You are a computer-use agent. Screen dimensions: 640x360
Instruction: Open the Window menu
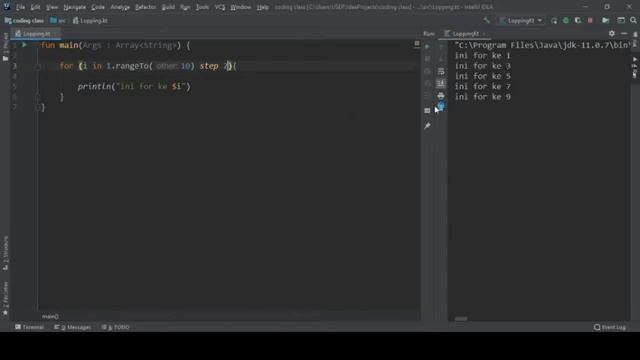click(241, 7)
